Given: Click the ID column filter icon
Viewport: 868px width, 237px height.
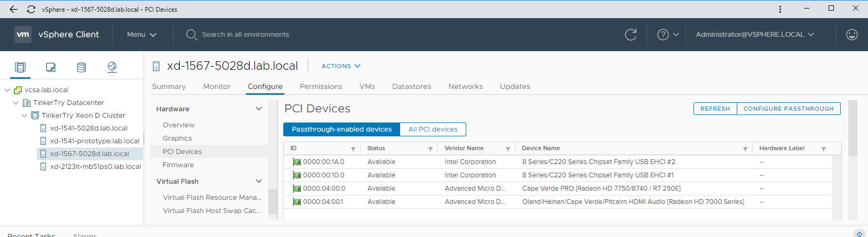Looking at the screenshot, I should point(353,149).
